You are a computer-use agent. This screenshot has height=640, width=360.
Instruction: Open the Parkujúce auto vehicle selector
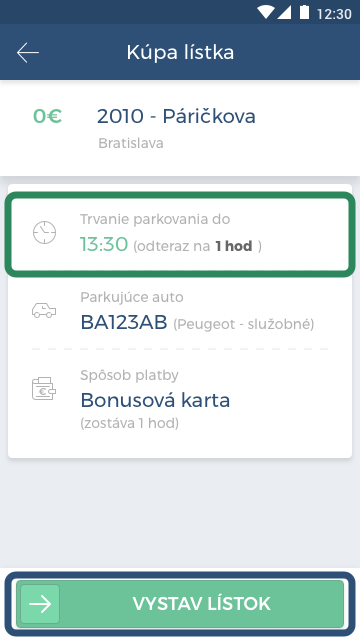point(180,311)
